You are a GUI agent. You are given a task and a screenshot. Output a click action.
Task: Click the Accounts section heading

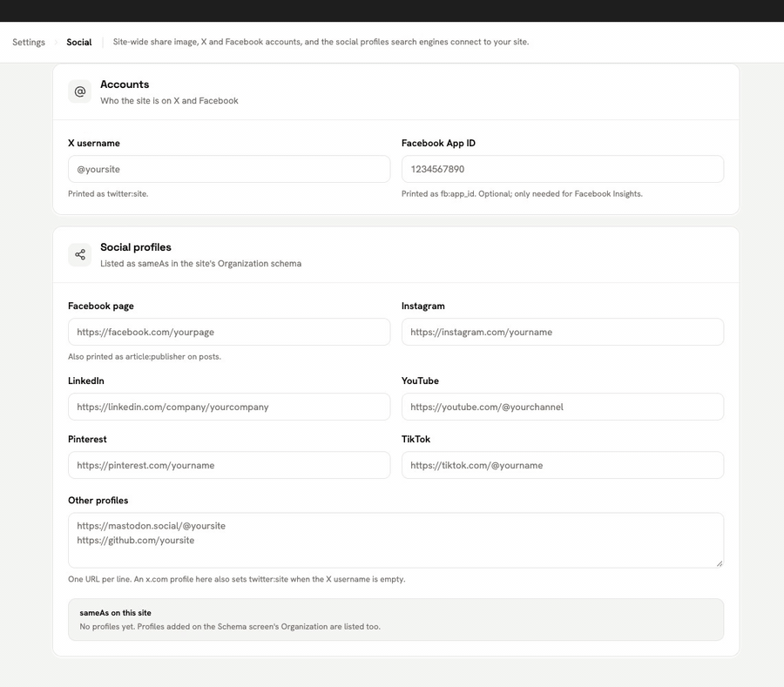click(125, 84)
